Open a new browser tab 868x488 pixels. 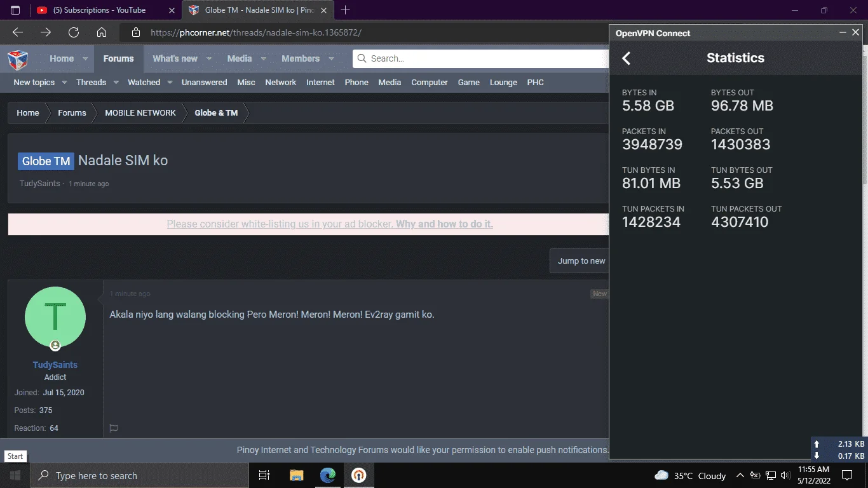click(346, 10)
